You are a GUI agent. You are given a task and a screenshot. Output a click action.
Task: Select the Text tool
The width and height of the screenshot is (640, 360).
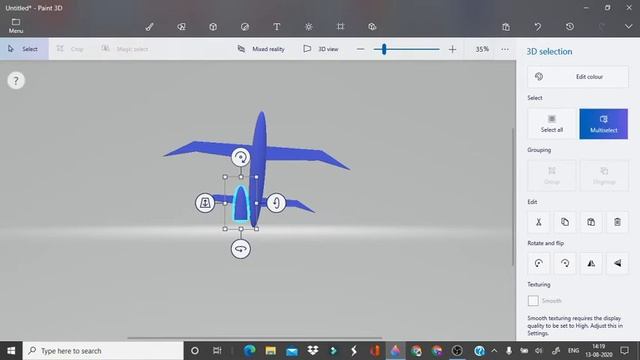(x=277, y=27)
